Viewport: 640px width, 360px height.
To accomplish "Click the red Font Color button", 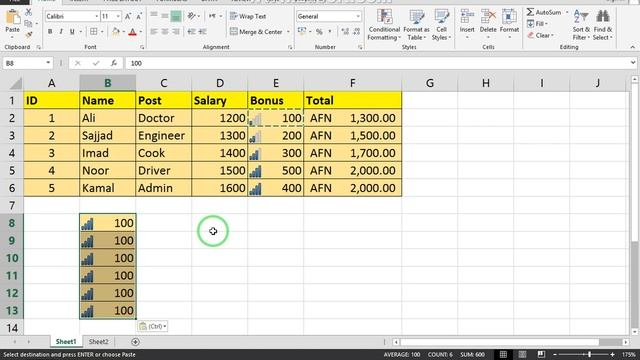I will point(132,31).
